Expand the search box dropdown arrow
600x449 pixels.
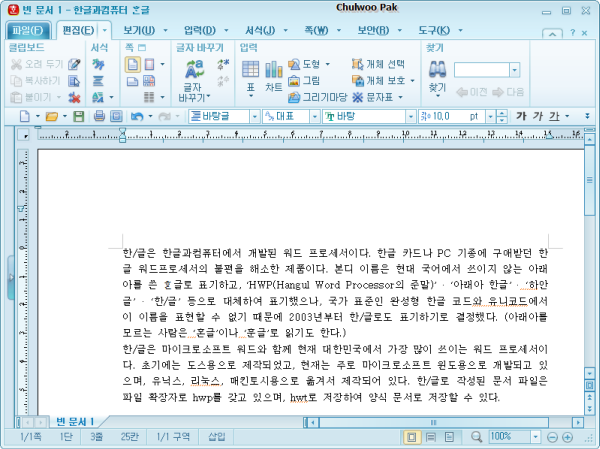515,70
